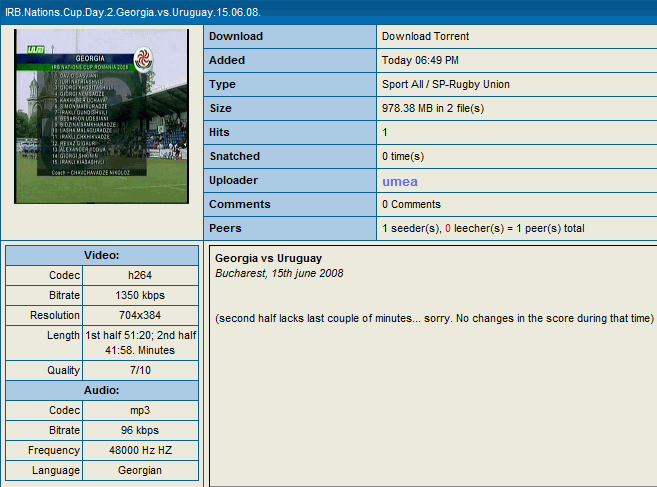Click the Added row label

click(227, 60)
